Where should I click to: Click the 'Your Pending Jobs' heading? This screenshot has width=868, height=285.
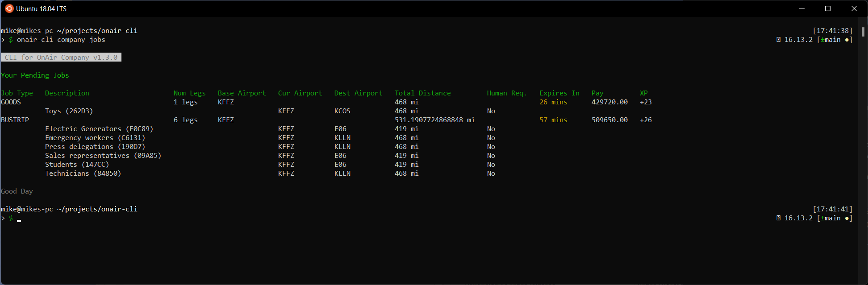[35, 75]
